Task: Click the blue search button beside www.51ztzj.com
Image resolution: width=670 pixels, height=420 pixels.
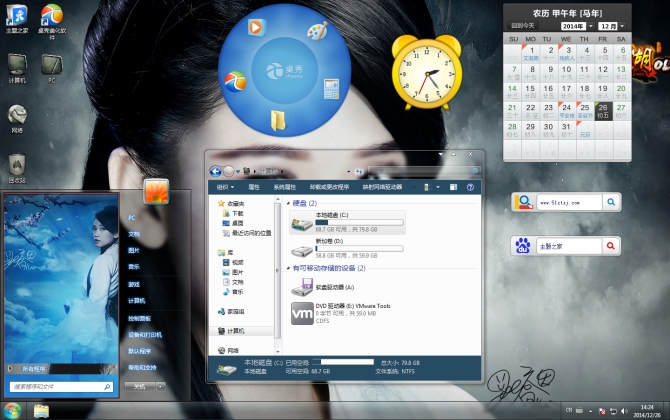Action: (611, 202)
